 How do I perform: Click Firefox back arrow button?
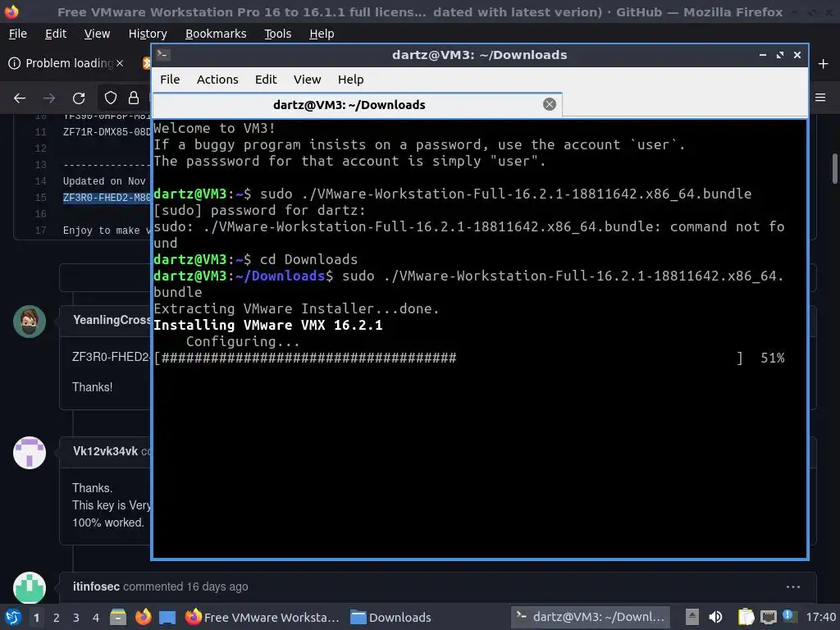tap(20, 98)
